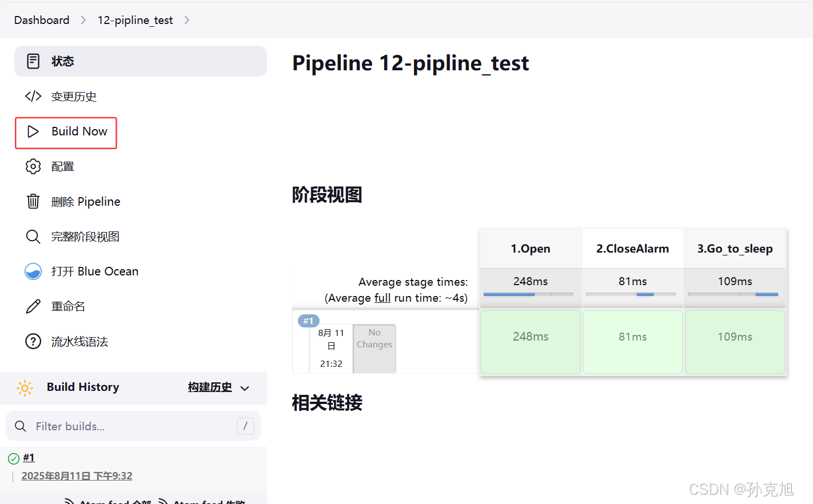The height and width of the screenshot is (504, 813).
Task: Click the Build Now play triangle icon
Action: click(x=33, y=131)
